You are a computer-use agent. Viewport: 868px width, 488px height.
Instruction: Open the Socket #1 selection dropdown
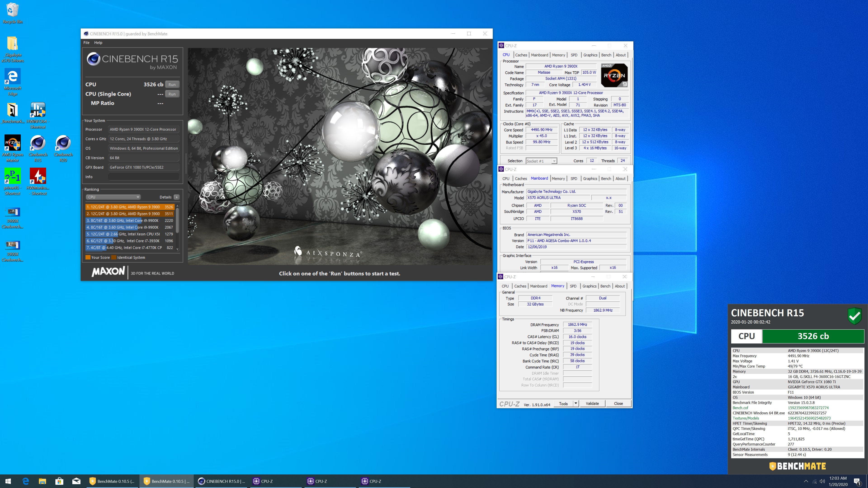[x=541, y=161]
